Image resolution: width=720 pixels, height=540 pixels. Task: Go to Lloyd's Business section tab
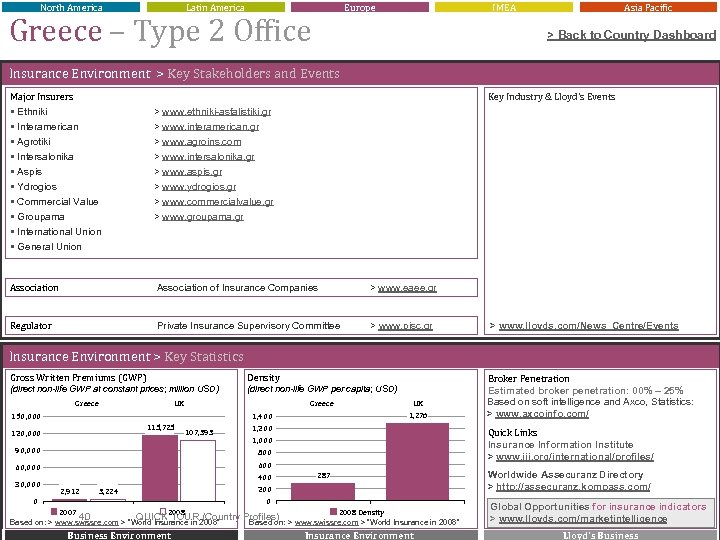tap(601, 535)
